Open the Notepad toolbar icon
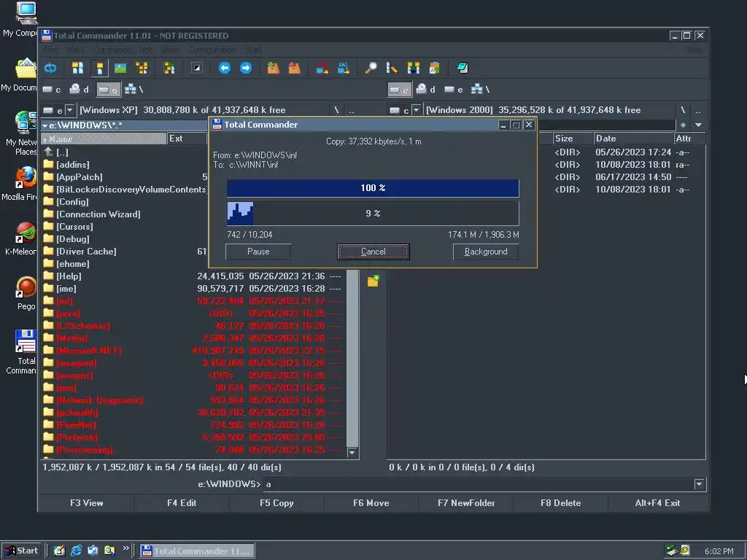The image size is (747, 560). [x=462, y=68]
